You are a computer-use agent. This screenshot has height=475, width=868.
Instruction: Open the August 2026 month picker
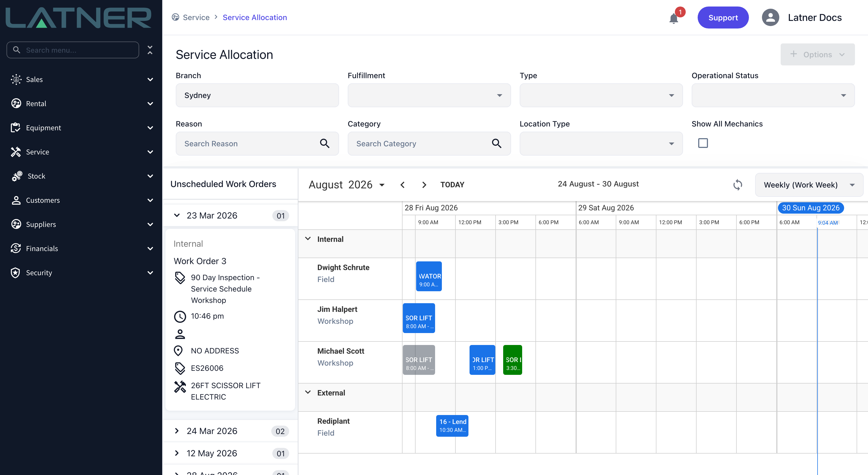(x=347, y=185)
